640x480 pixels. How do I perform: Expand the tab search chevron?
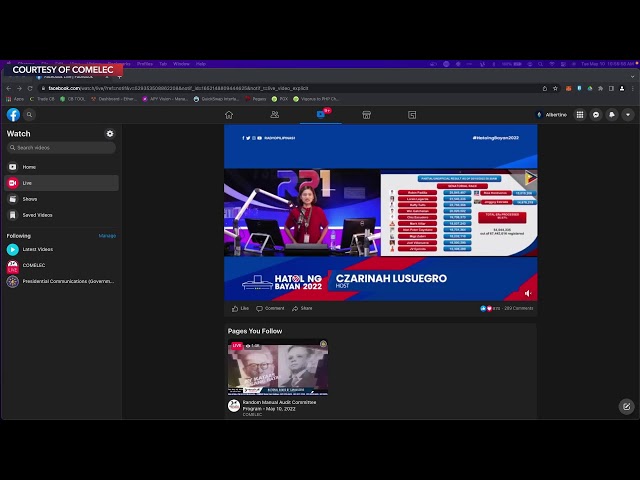[x=633, y=76]
